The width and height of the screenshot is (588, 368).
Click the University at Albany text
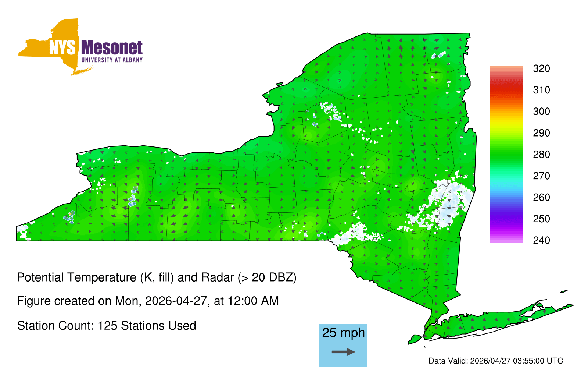coord(112,60)
